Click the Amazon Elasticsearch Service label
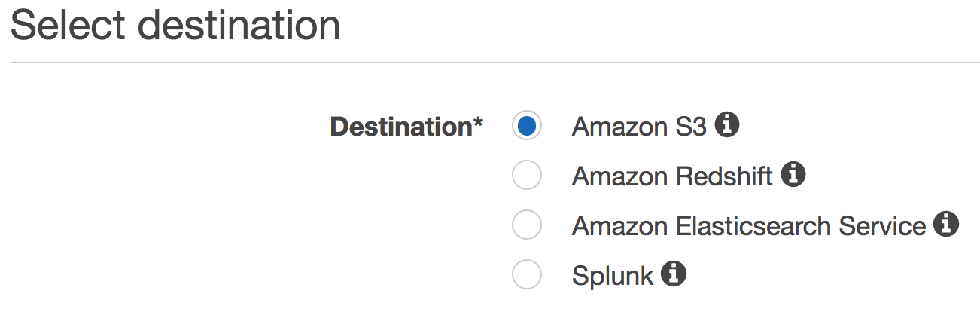Viewport: 980px width, 315px height. tap(749, 226)
